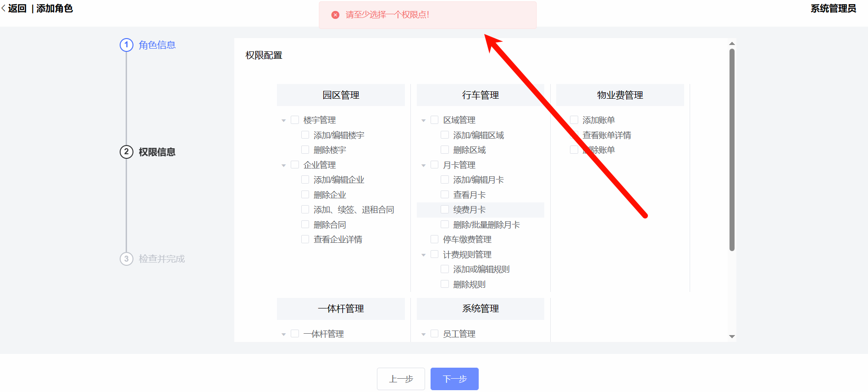Click scrollbar down arrow in permission panel

[x=732, y=336]
